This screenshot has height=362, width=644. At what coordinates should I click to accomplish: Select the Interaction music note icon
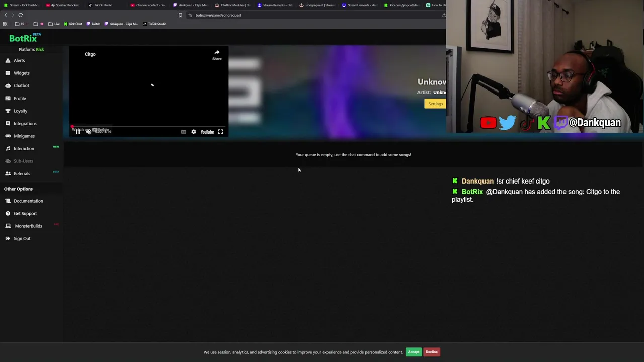[x=8, y=148]
